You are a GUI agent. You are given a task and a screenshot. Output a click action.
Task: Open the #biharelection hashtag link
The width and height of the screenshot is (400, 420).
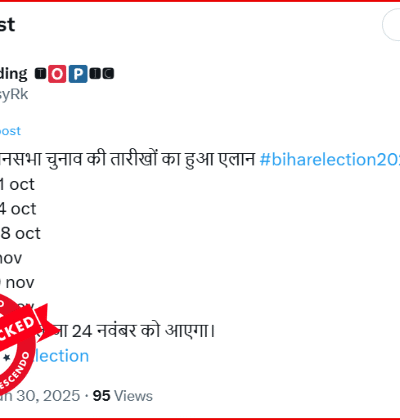(329, 159)
